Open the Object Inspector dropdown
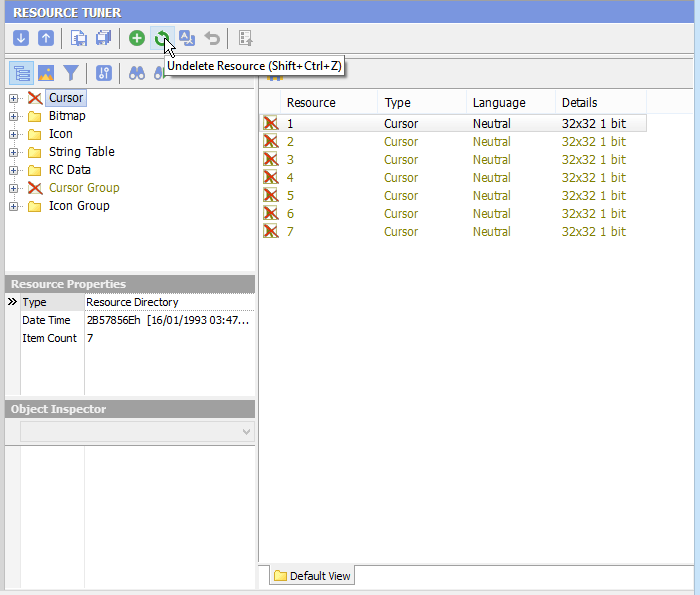The height and width of the screenshot is (595, 700). click(x=246, y=432)
